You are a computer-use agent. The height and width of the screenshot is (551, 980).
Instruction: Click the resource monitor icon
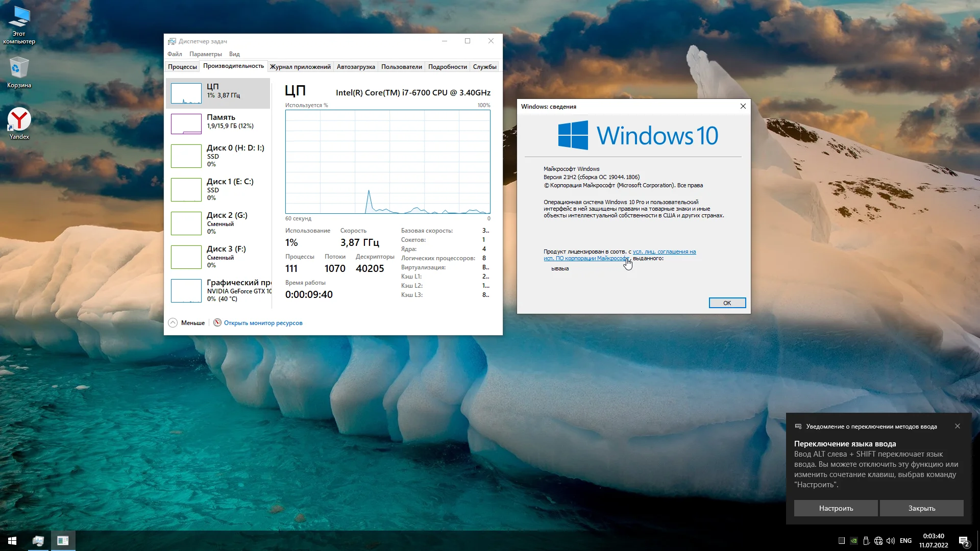[217, 322]
